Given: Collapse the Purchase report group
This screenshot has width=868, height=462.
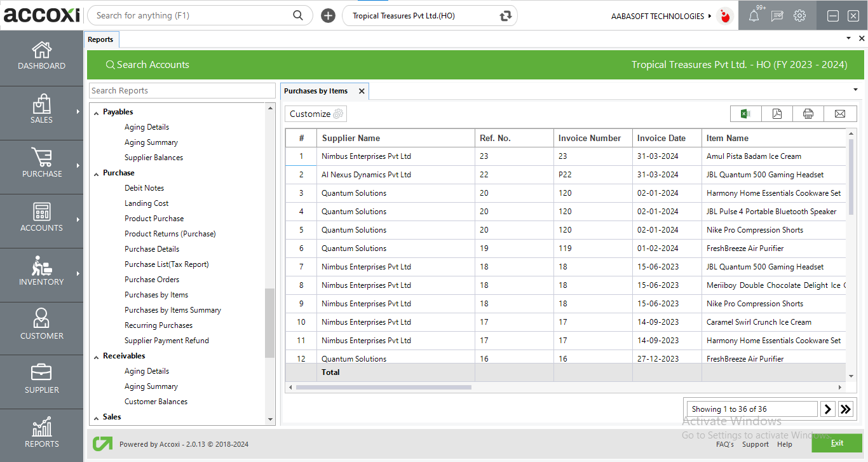Looking at the screenshot, I should [97, 173].
